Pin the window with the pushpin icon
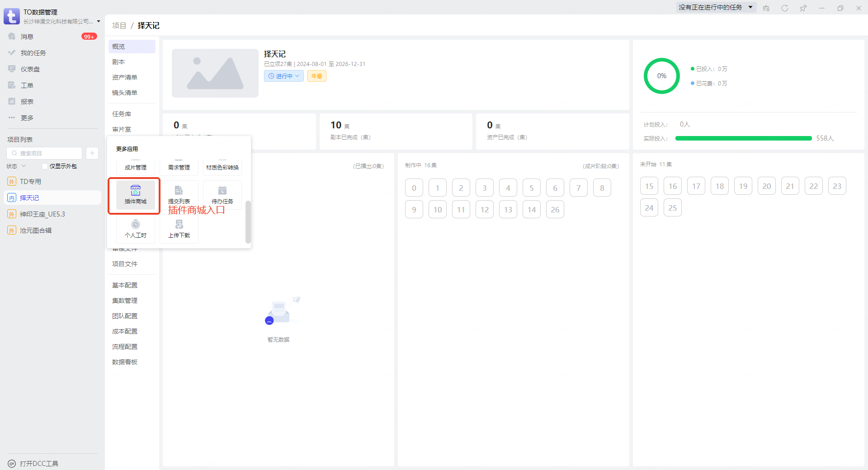The width and height of the screenshot is (868, 470). pos(803,8)
